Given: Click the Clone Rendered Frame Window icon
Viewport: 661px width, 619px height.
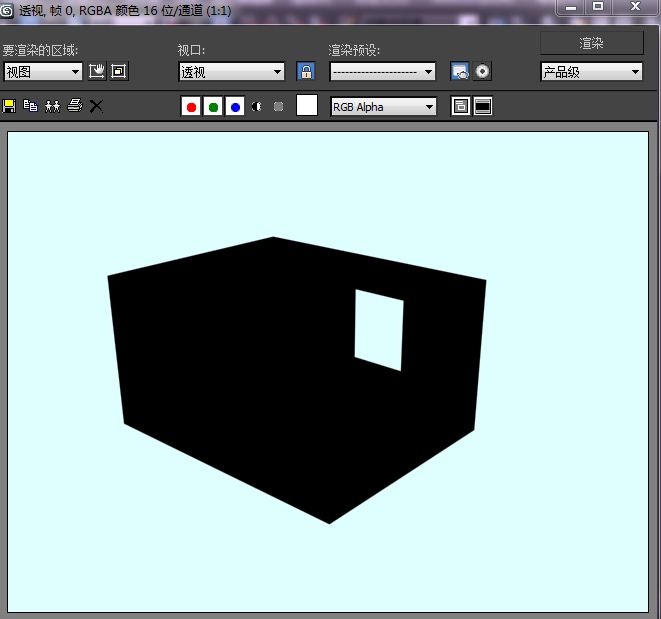Looking at the screenshot, I should coord(53,106).
